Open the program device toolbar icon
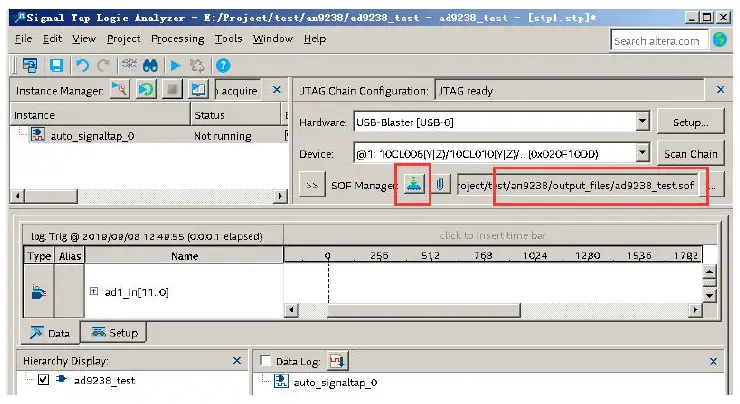 point(197,65)
